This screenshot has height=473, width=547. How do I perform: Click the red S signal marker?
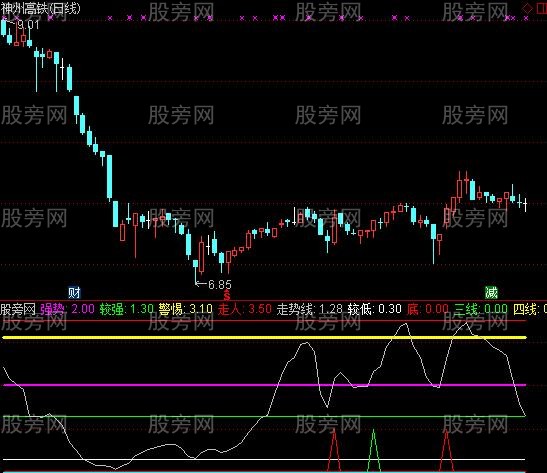pyautogui.click(x=227, y=295)
